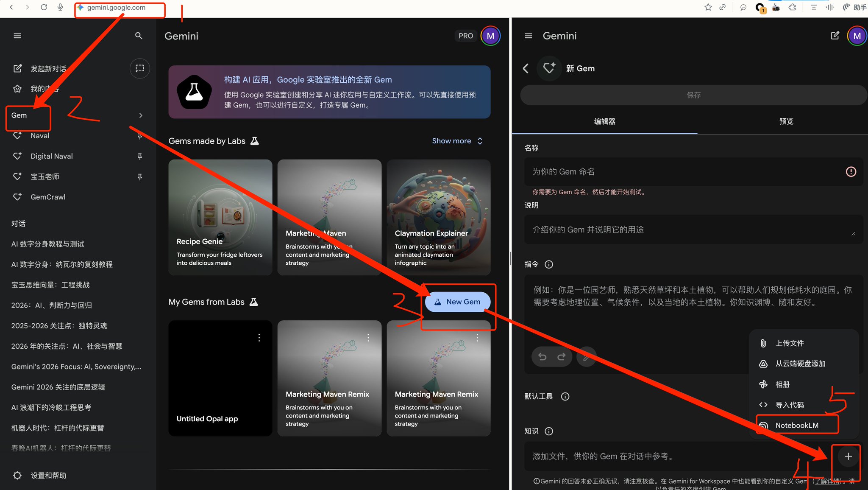Click the undo arrow in instructions

coord(542,357)
